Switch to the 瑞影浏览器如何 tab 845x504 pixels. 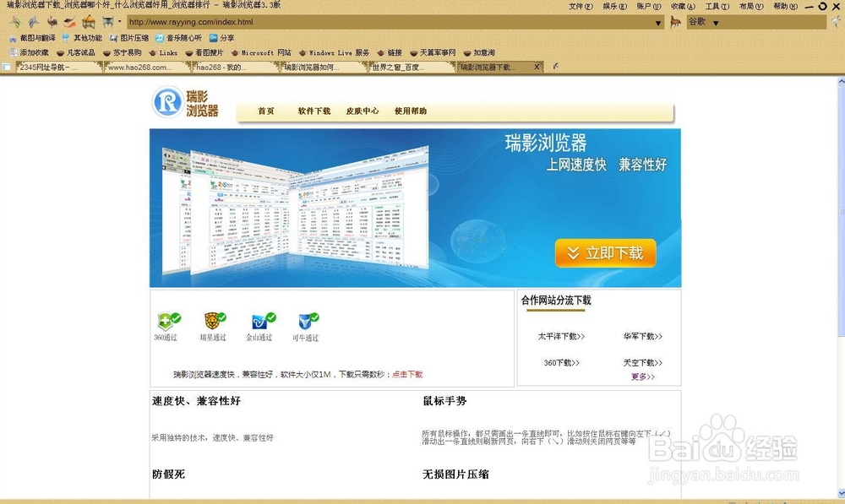coord(324,67)
